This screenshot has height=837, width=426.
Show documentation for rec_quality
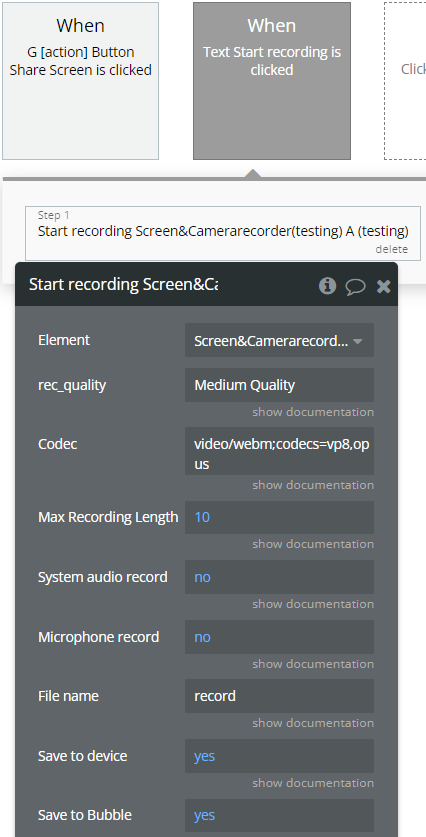[313, 412]
